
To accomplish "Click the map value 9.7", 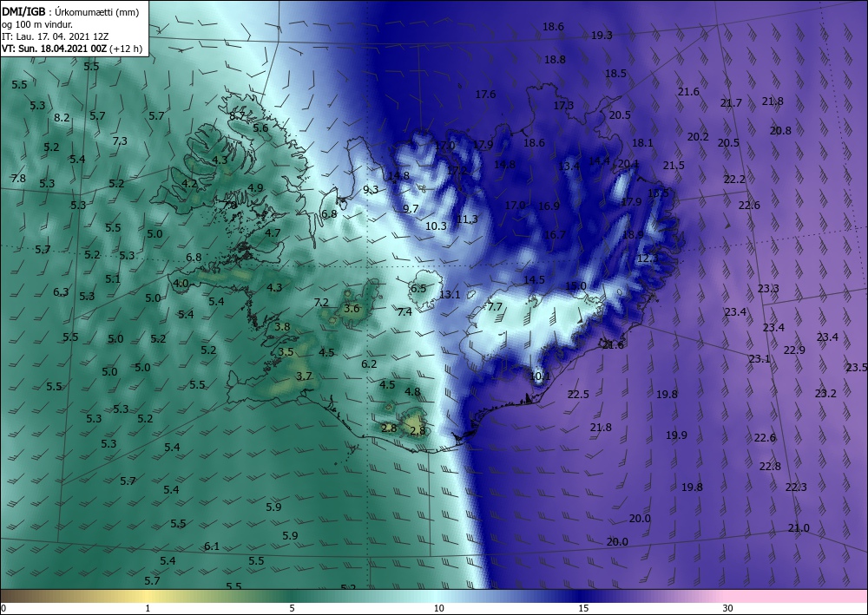I will 411,208.
